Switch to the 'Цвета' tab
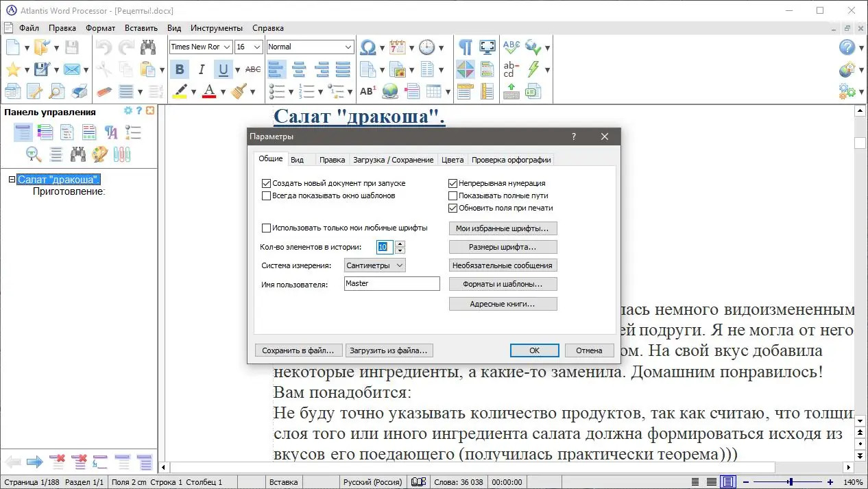This screenshot has width=868, height=489. 453,159
